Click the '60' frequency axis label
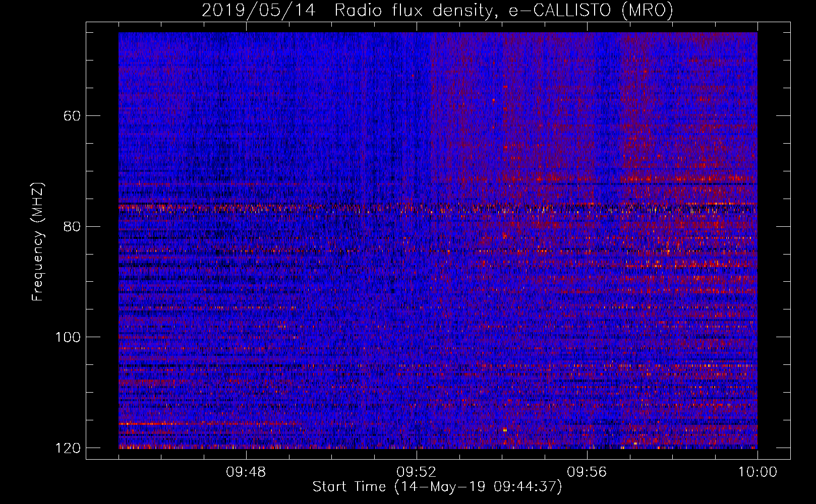This screenshot has width=816, height=504. (72, 116)
